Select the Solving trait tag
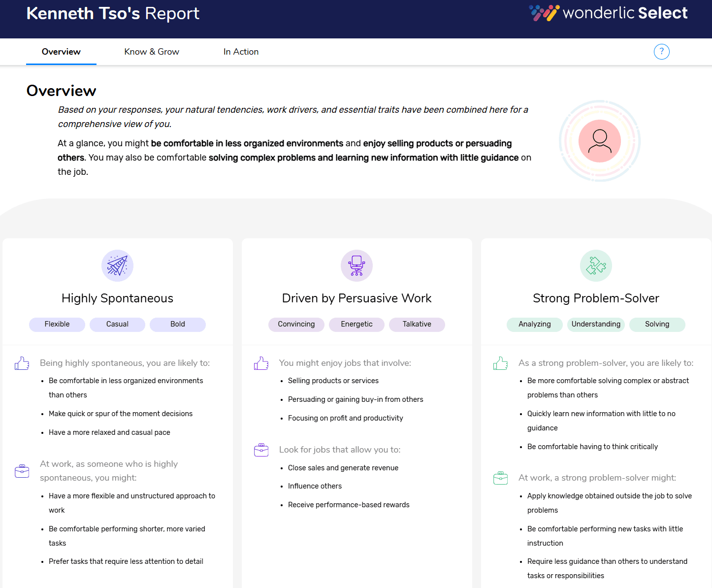The width and height of the screenshot is (712, 588). click(657, 324)
